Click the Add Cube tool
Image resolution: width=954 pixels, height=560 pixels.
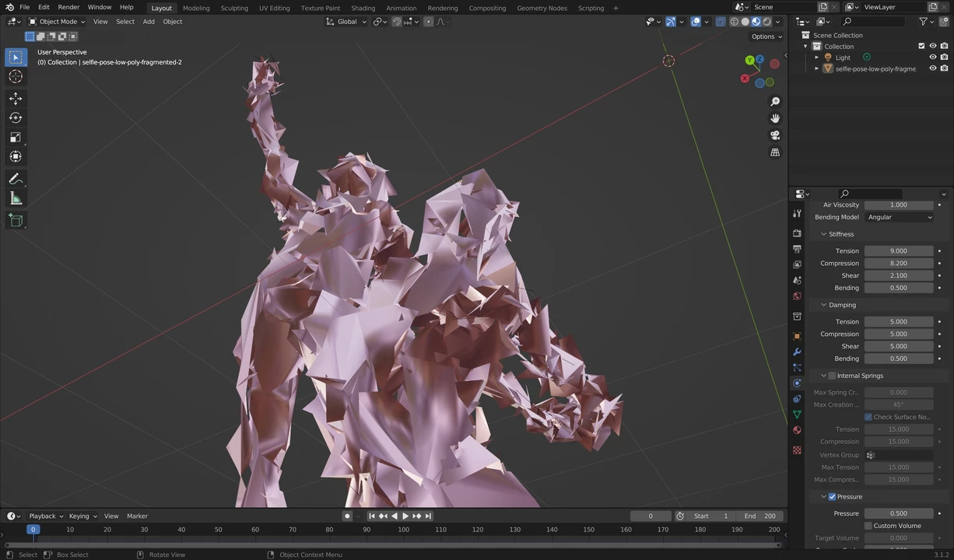tap(16, 221)
